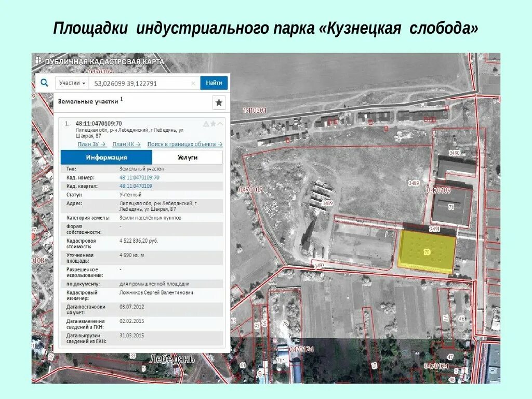The image size is (532, 399).
Task: Click the date 02.02.2015
Action: pos(131,321)
